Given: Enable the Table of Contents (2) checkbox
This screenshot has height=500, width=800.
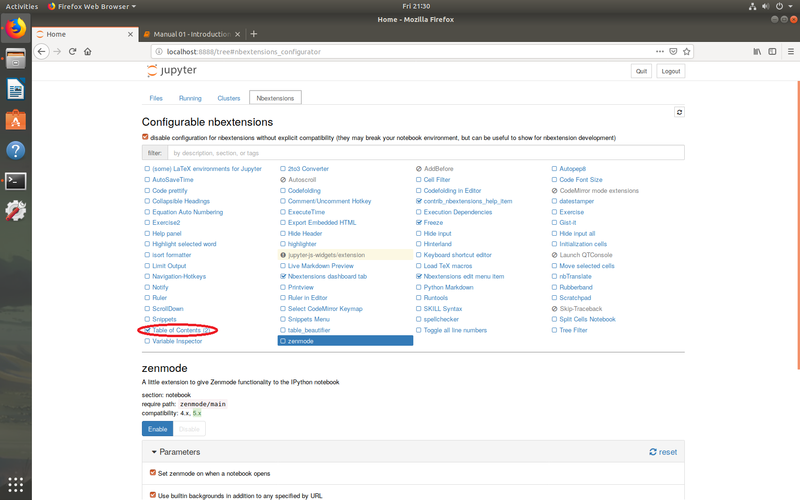Looking at the screenshot, I should (147, 330).
